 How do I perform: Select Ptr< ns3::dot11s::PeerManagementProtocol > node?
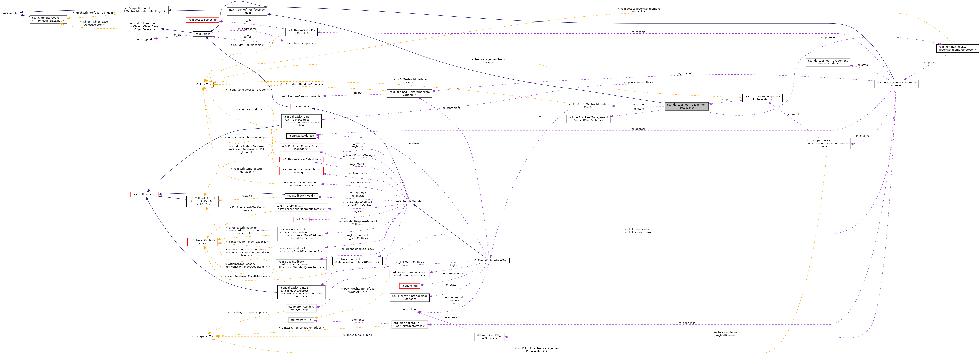pos(957,48)
